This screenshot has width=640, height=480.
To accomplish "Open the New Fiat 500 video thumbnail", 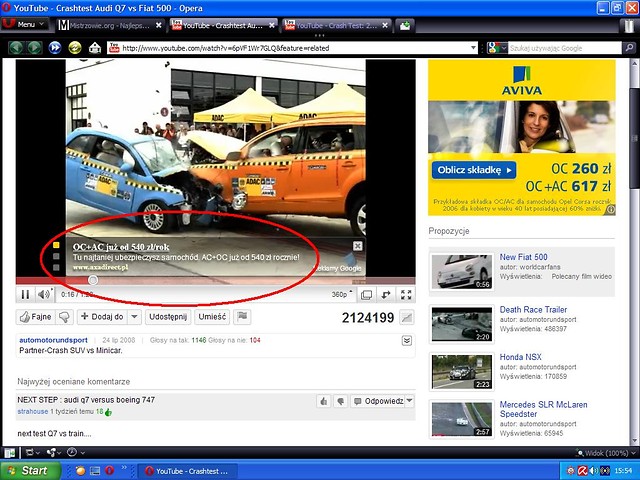I will coord(462,271).
